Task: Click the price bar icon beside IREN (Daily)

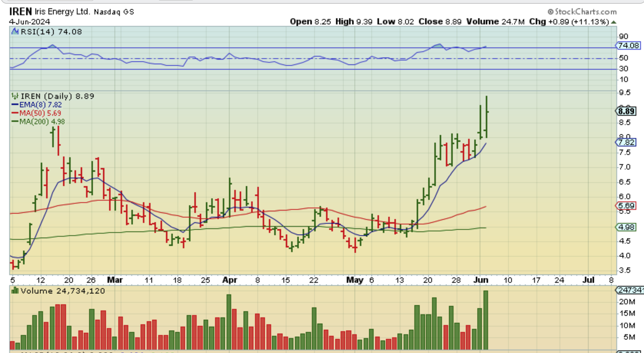Action: click(x=15, y=96)
